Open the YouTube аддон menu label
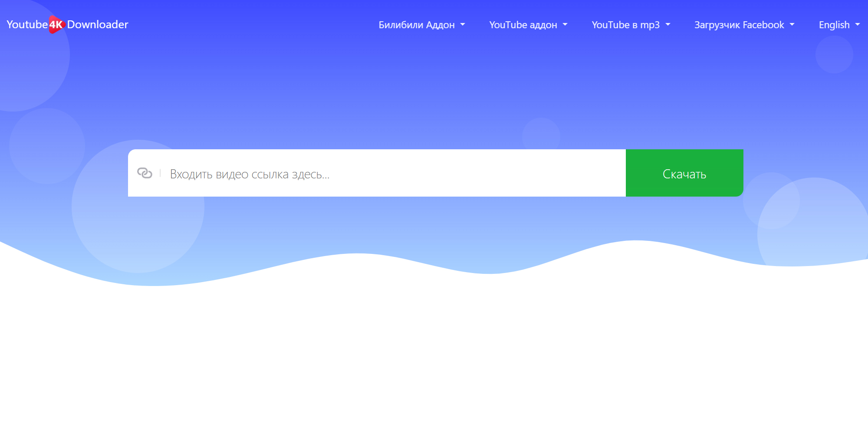Viewport: 868px width, 434px height. click(523, 25)
